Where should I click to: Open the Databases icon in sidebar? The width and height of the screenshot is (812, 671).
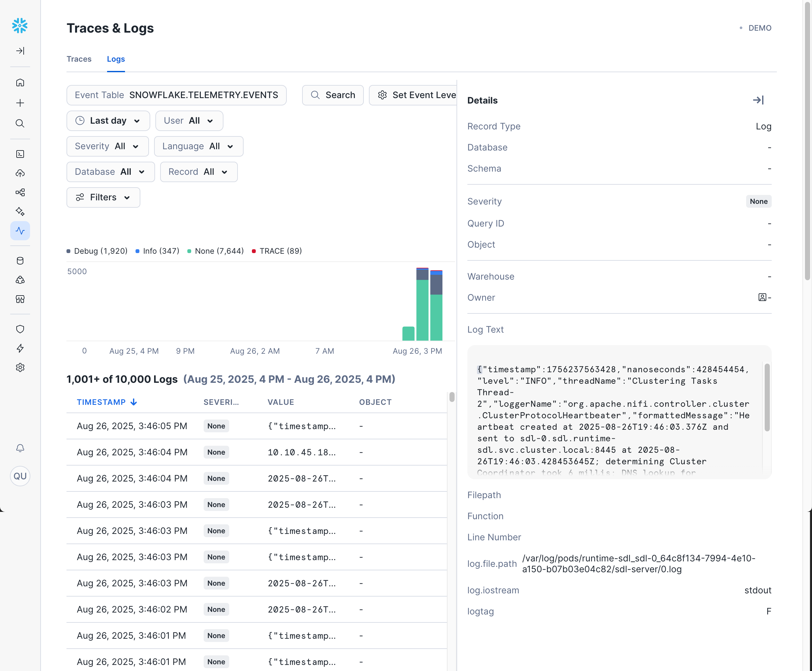(20, 260)
